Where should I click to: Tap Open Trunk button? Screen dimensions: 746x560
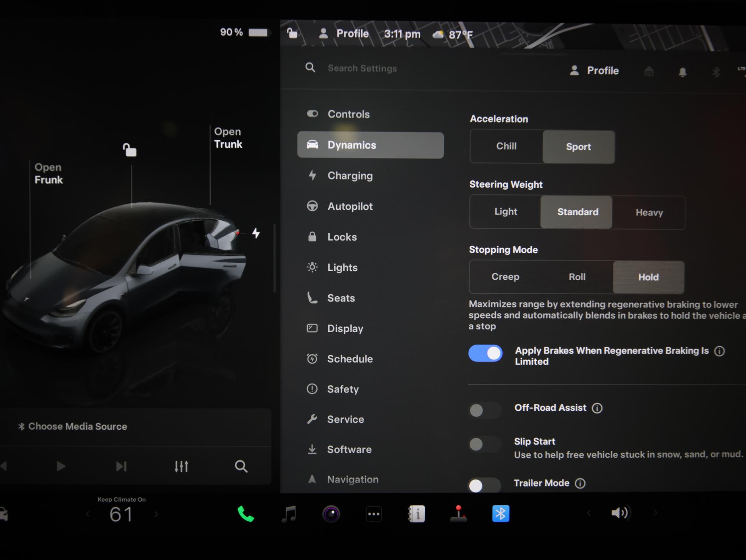coord(228,138)
